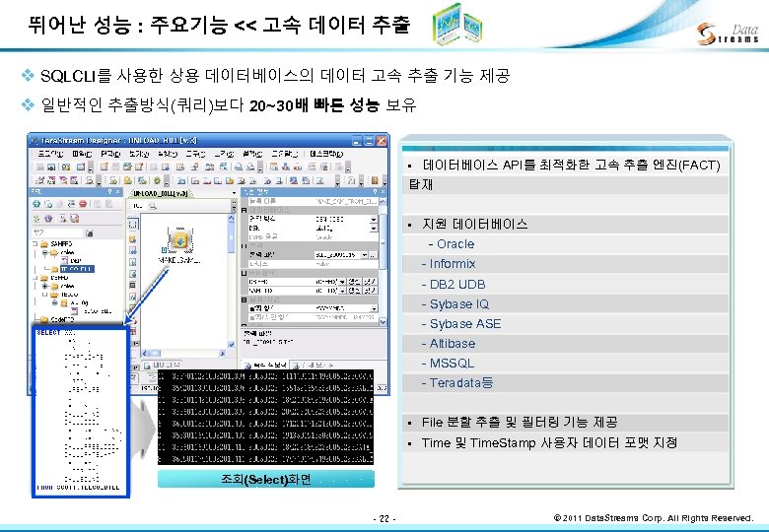Viewport: 769px width, 532px height.
Task: Collapse the 데이터베이스 properties section
Action: click(245, 210)
